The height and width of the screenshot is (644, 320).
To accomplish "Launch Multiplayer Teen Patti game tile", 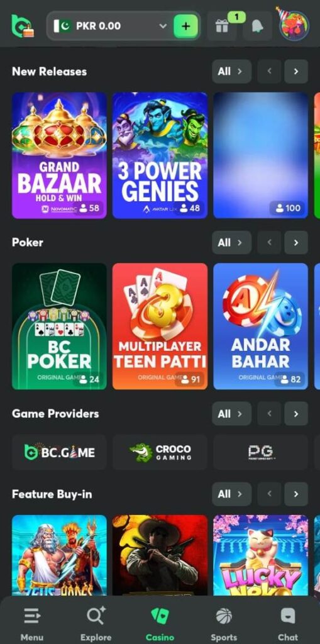I will click(x=160, y=326).
